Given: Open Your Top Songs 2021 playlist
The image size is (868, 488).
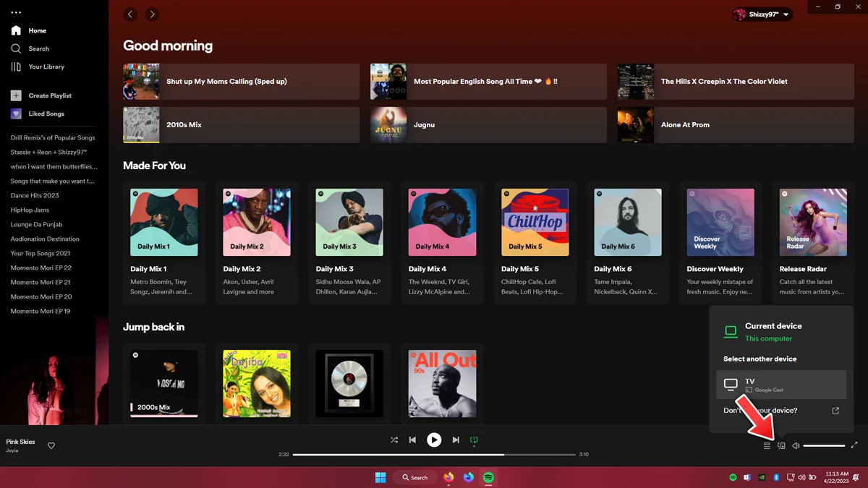Looking at the screenshot, I should click(x=40, y=253).
